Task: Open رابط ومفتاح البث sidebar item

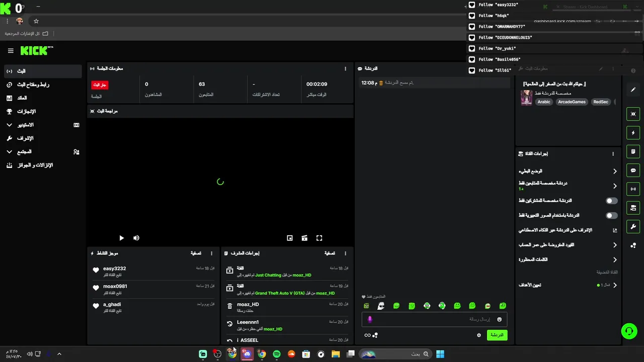Action: tap(42, 84)
